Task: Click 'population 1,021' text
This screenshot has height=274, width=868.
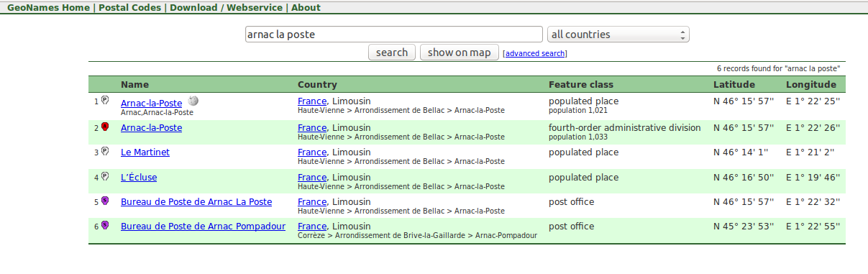Action: click(578, 111)
